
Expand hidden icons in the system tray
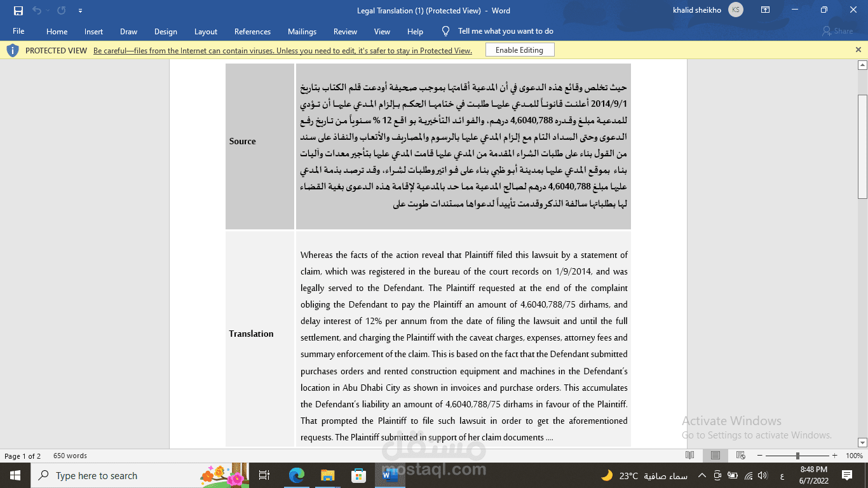(x=702, y=475)
